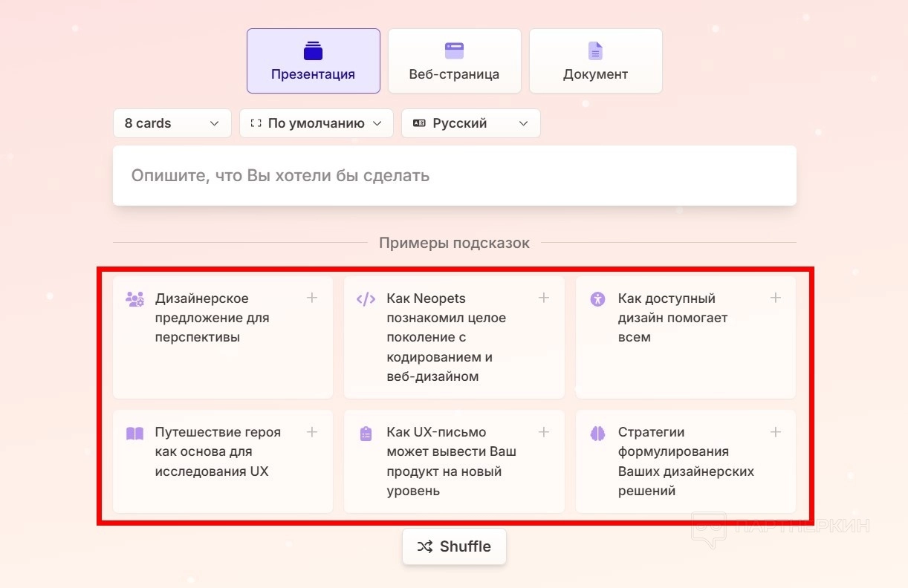Viewport: 908px width, 588px height.
Task: Switch to the Документ tab
Action: pyautogui.click(x=595, y=61)
